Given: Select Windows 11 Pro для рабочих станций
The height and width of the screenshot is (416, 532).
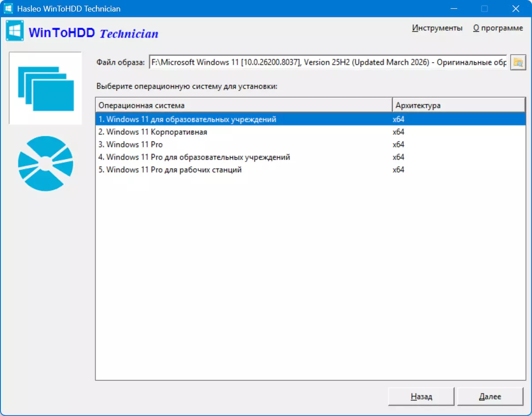Looking at the screenshot, I should [310, 170].
